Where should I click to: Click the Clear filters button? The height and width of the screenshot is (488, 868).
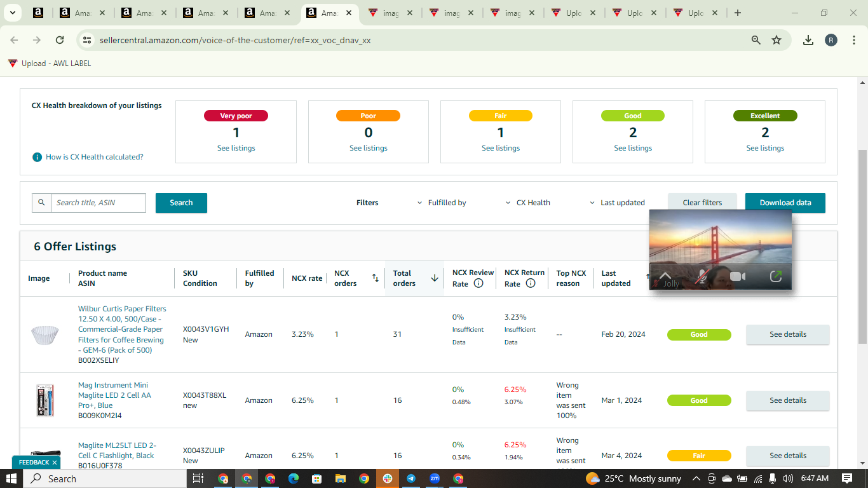[702, 203]
